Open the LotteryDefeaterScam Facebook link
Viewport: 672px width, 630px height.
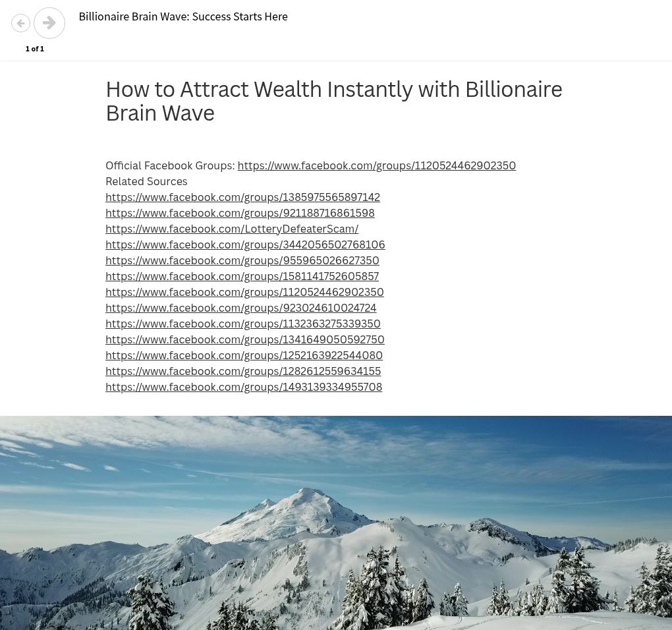click(232, 229)
